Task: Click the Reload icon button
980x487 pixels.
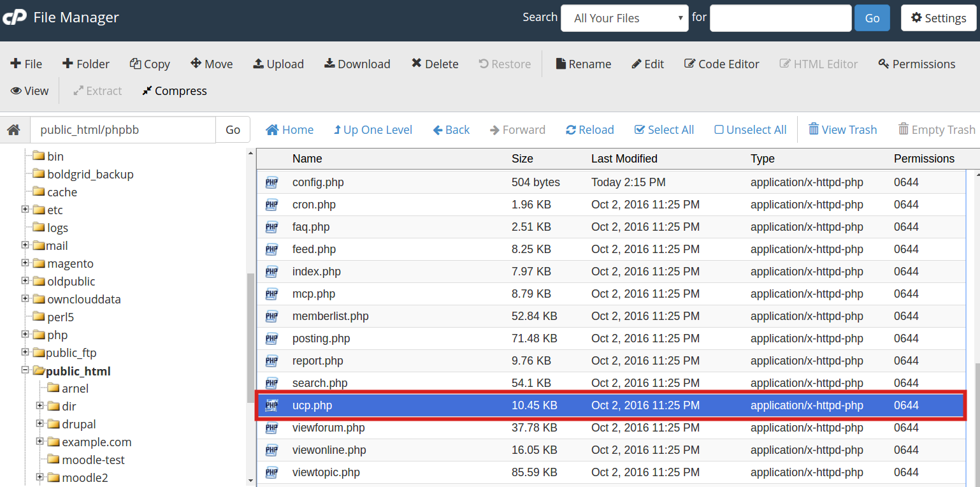Action: (x=571, y=130)
